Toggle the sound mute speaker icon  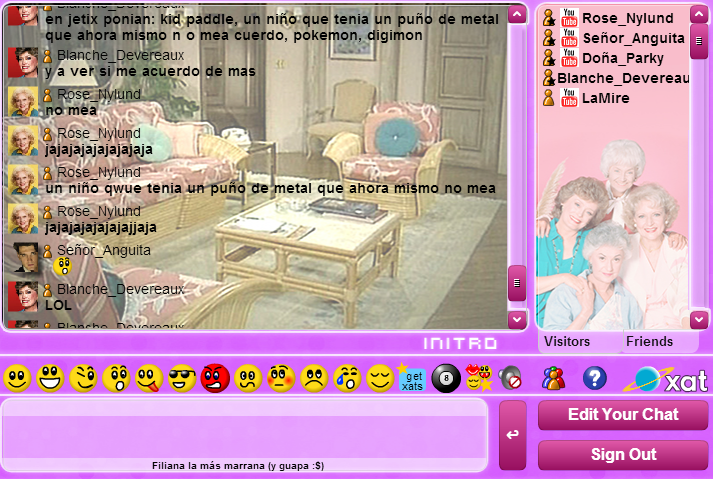[511, 378]
